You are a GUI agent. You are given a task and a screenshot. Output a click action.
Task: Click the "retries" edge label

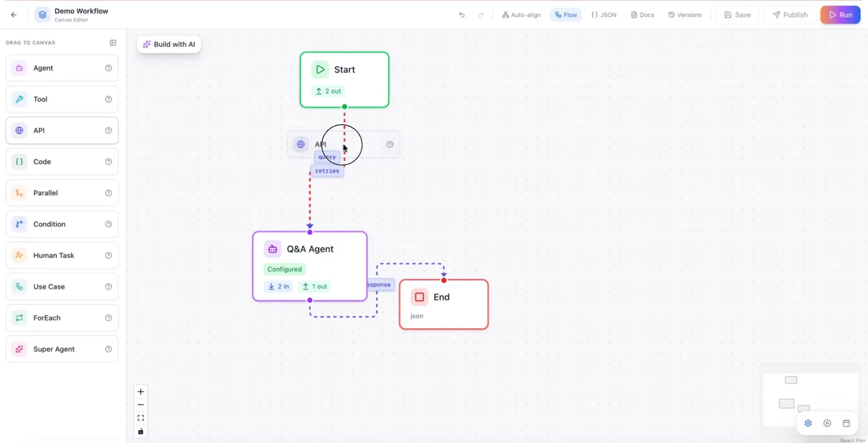(x=327, y=171)
